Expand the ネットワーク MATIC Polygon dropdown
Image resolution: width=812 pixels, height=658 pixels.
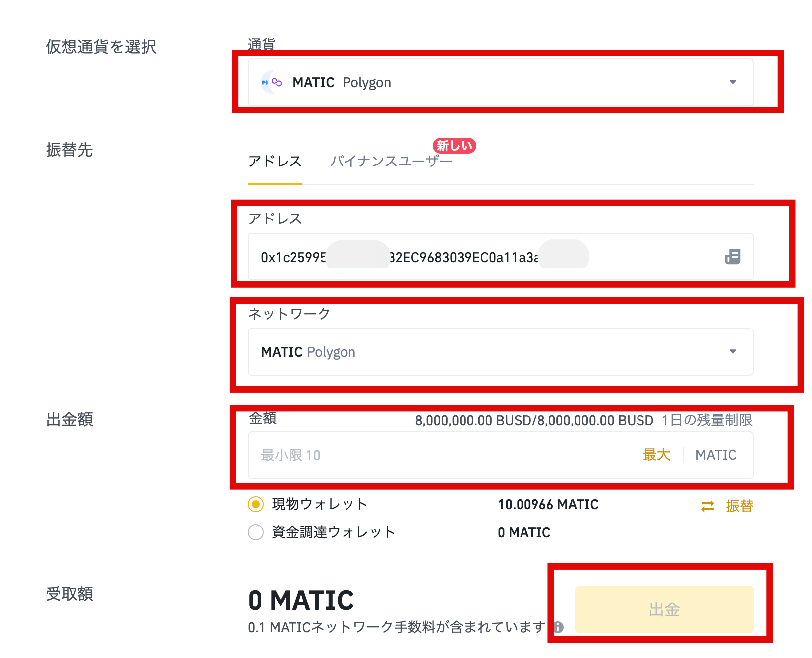(x=500, y=352)
